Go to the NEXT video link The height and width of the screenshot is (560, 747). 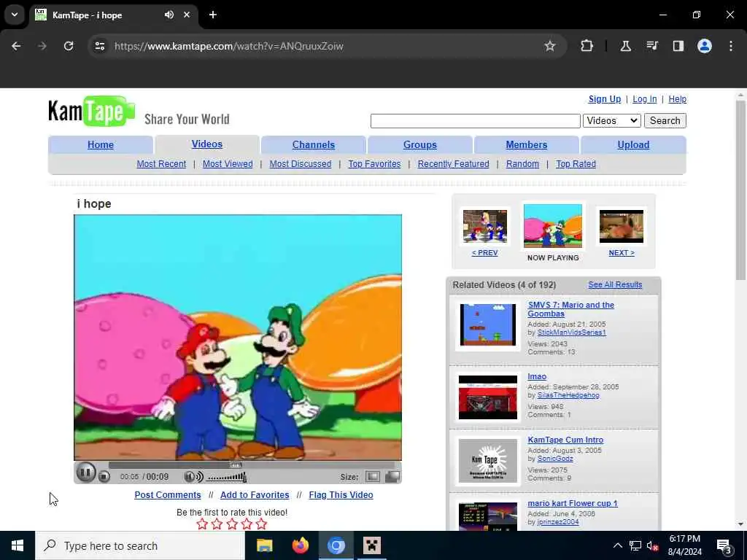tap(622, 253)
